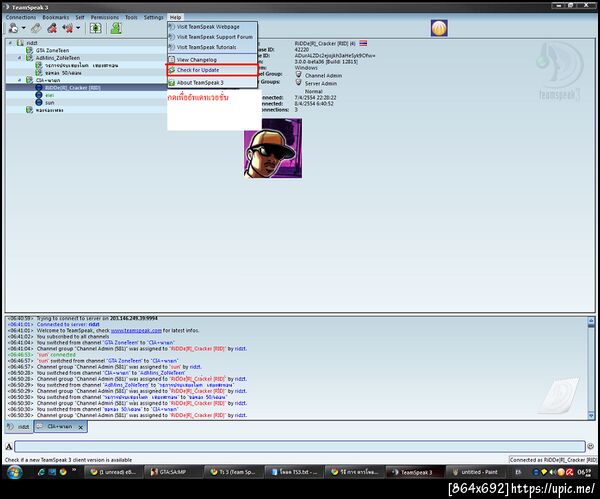
Task: Click the Connect to server toolbar icon
Action: pos(13,28)
